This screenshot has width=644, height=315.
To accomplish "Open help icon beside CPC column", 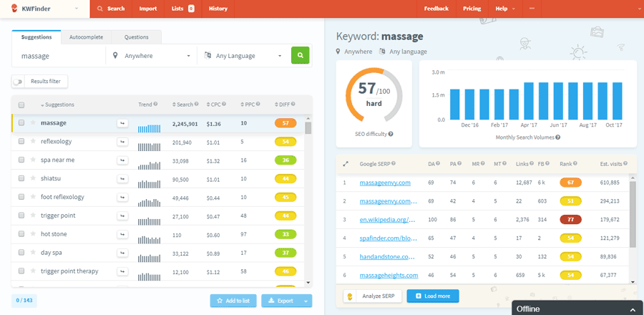I will pyautogui.click(x=224, y=105).
